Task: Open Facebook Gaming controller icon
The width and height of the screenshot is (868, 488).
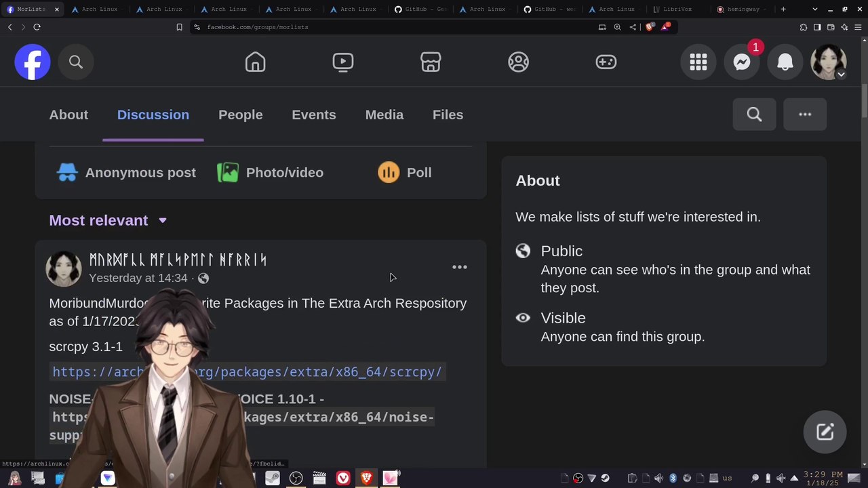Action: [606, 62]
